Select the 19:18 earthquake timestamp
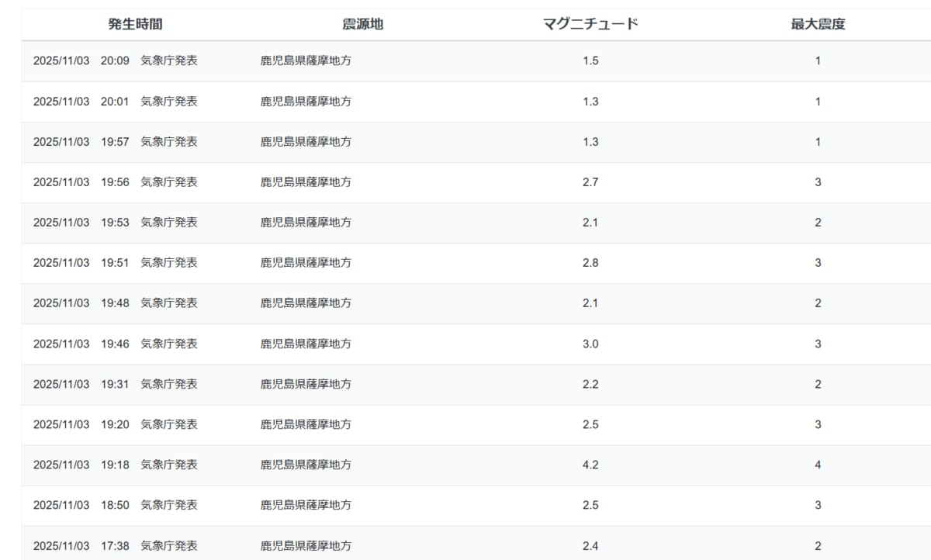 click(115, 465)
